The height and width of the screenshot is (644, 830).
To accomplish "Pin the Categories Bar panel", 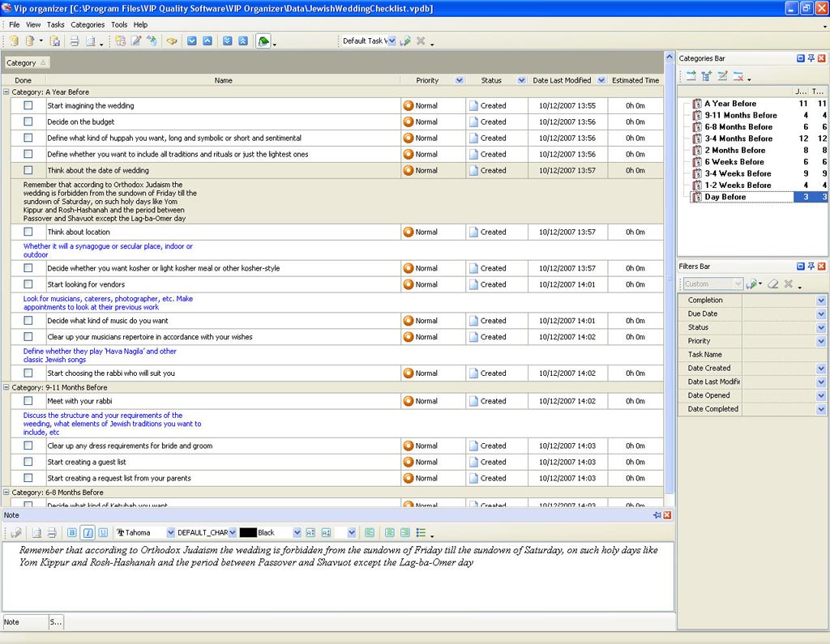I will click(x=811, y=58).
